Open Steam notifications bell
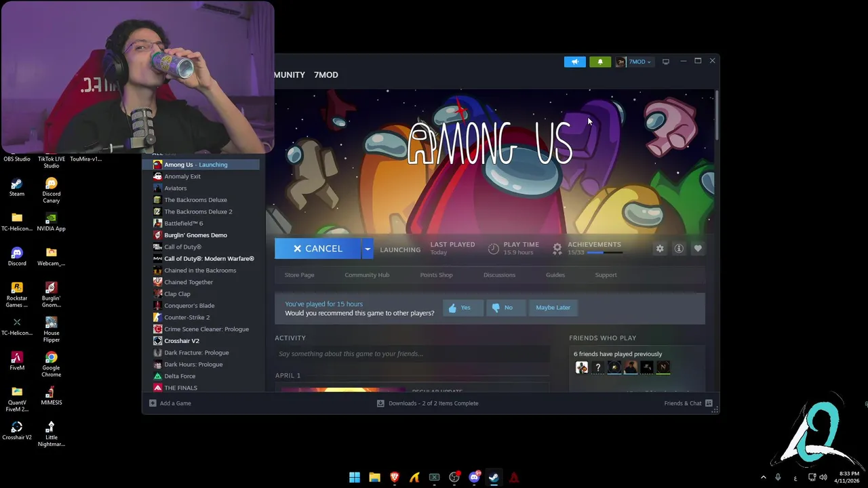 (599, 62)
